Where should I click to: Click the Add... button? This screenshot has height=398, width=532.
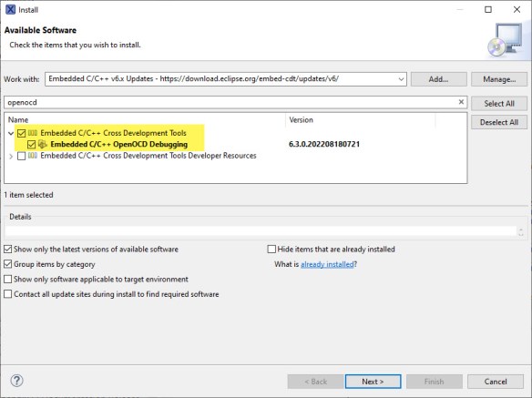click(439, 79)
